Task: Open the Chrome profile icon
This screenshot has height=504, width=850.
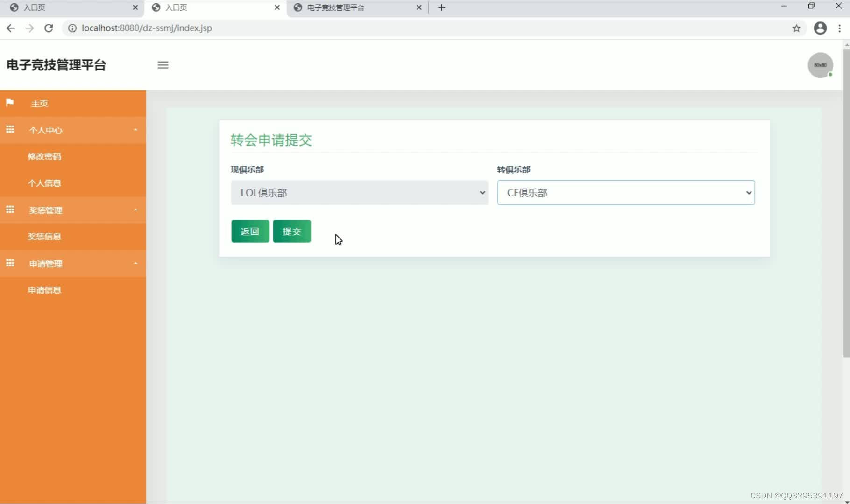Action: pos(820,28)
